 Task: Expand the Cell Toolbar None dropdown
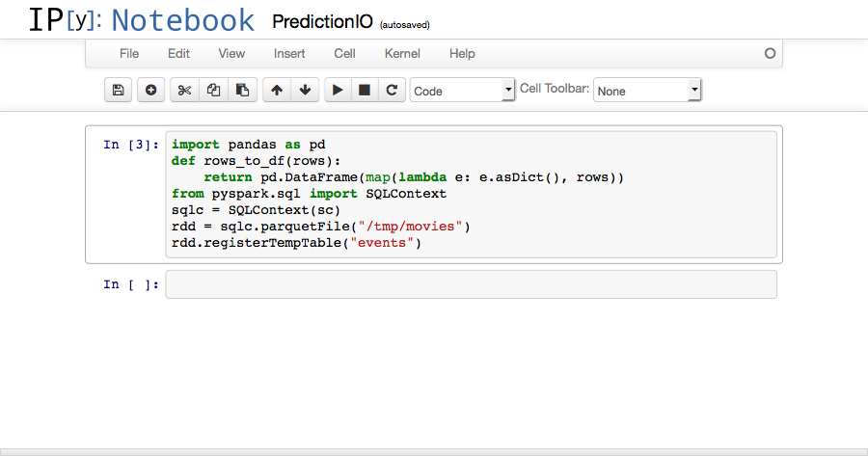[x=646, y=91]
